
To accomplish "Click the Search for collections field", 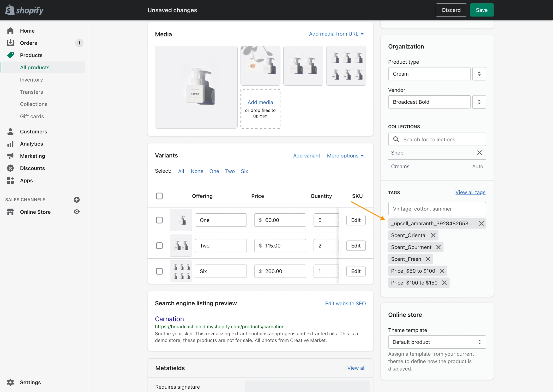I will click(437, 139).
